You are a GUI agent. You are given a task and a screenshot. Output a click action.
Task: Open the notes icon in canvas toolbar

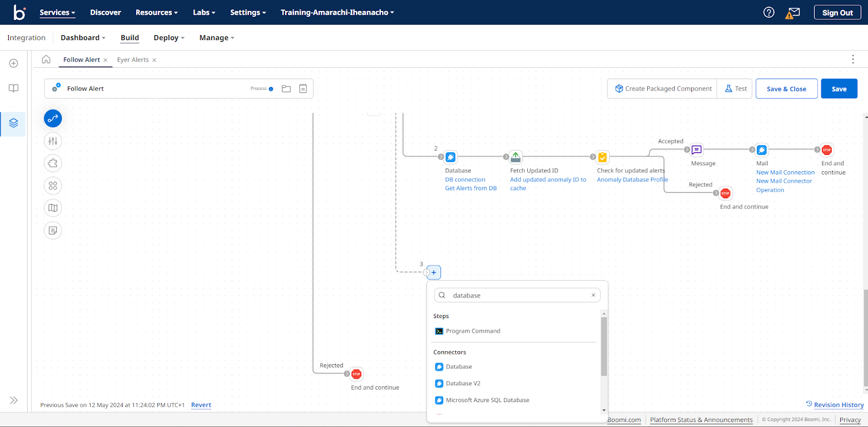(53, 230)
